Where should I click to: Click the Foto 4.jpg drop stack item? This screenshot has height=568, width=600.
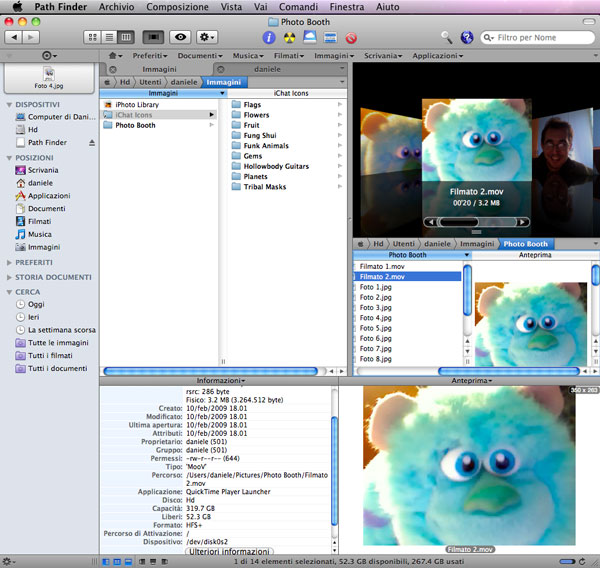(x=49, y=78)
